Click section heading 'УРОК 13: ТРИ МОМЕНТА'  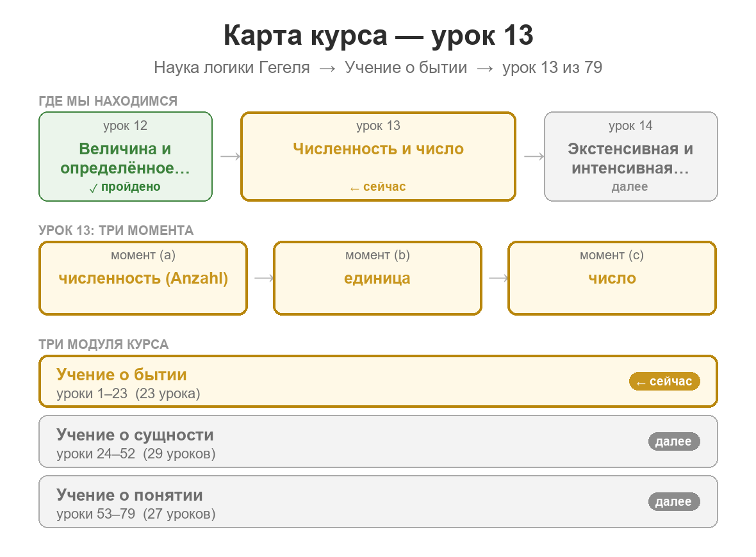coord(116,230)
